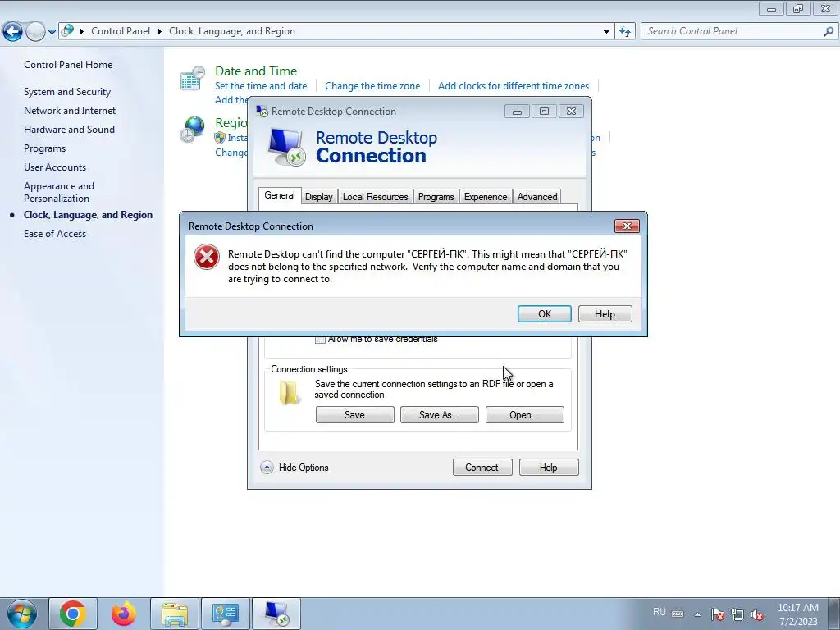Open Control Panel Home
The width and height of the screenshot is (840, 630).
click(x=68, y=65)
